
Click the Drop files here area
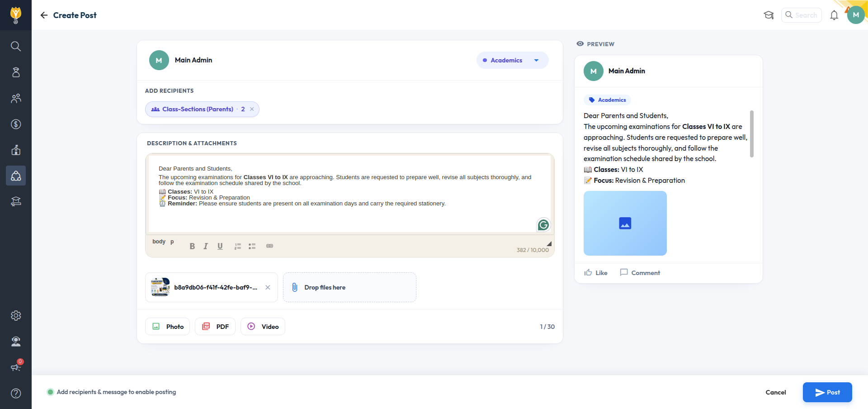point(349,287)
